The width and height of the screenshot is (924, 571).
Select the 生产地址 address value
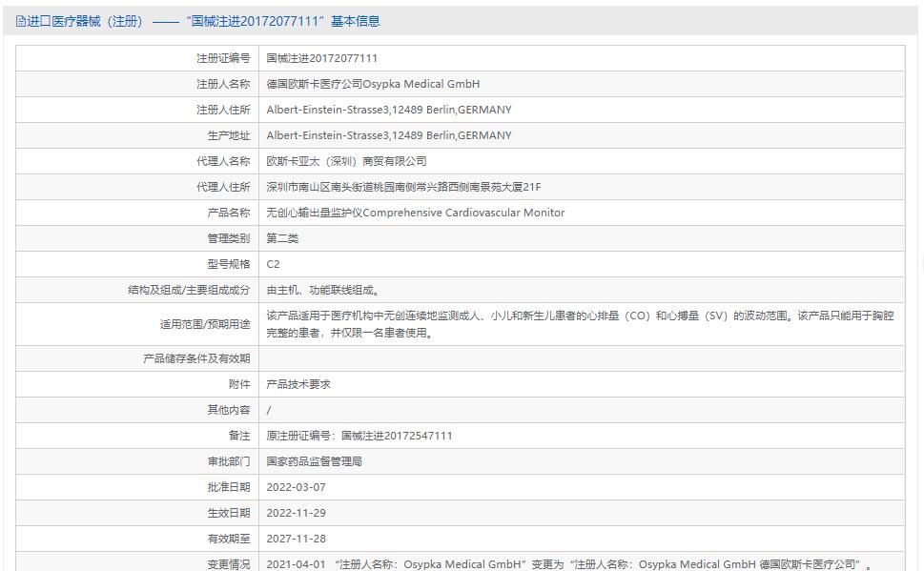(x=389, y=135)
